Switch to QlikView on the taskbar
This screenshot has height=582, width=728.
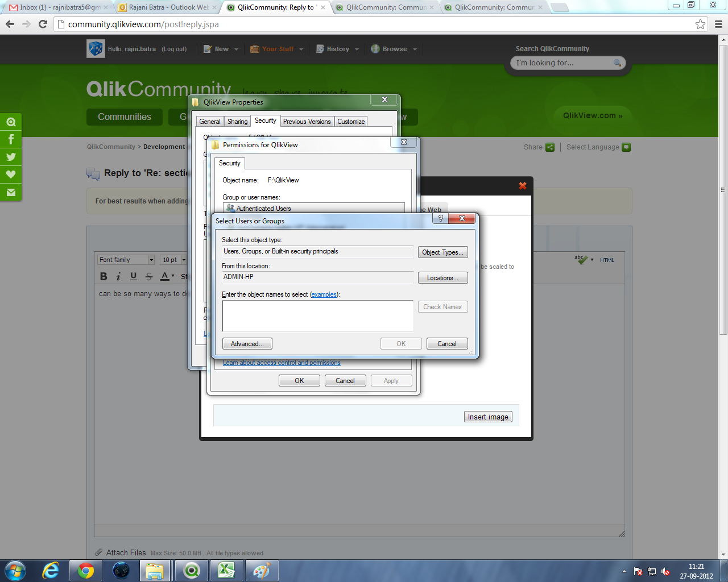(x=191, y=570)
